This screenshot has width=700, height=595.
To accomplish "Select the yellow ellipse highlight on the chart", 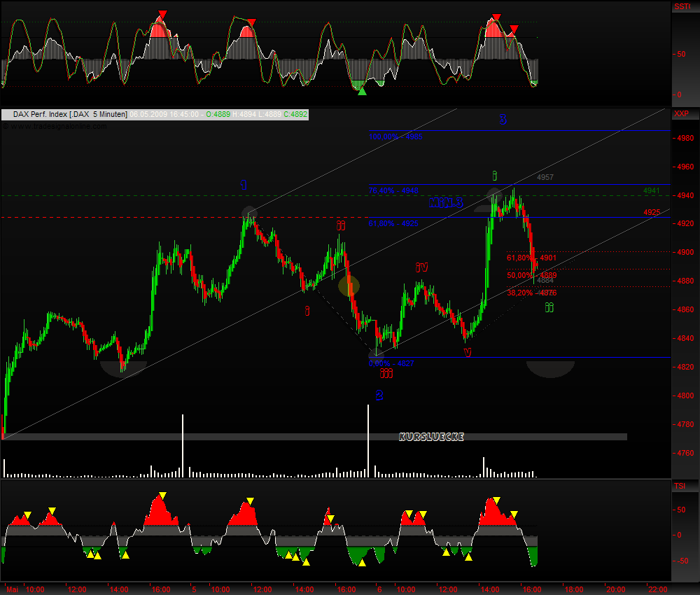I will pyautogui.click(x=349, y=286).
